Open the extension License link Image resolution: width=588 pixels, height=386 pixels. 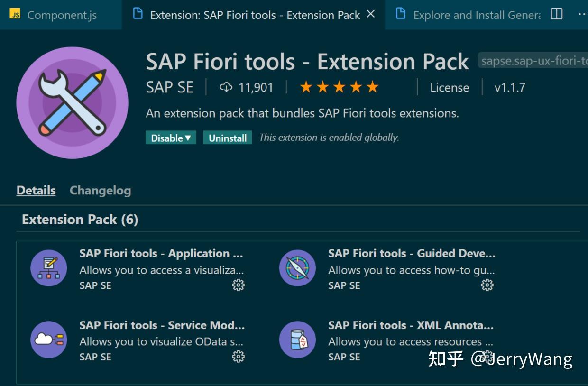(x=449, y=87)
